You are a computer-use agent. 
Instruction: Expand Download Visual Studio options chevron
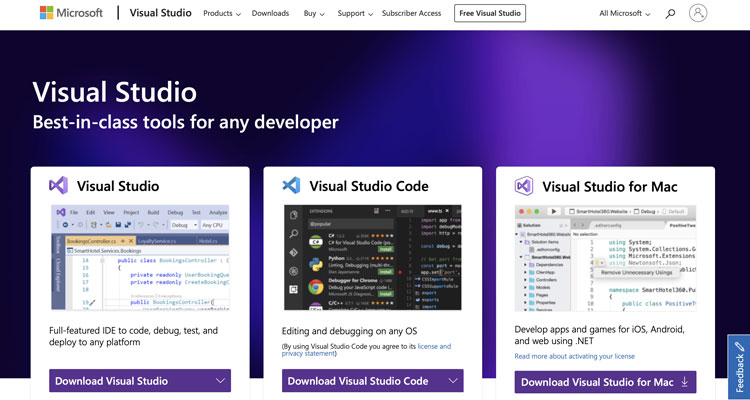pyautogui.click(x=219, y=381)
